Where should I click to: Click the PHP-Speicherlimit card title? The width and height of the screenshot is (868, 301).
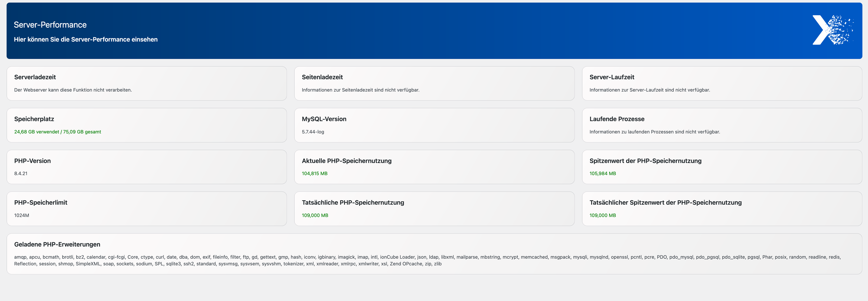pyautogui.click(x=41, y=202)
